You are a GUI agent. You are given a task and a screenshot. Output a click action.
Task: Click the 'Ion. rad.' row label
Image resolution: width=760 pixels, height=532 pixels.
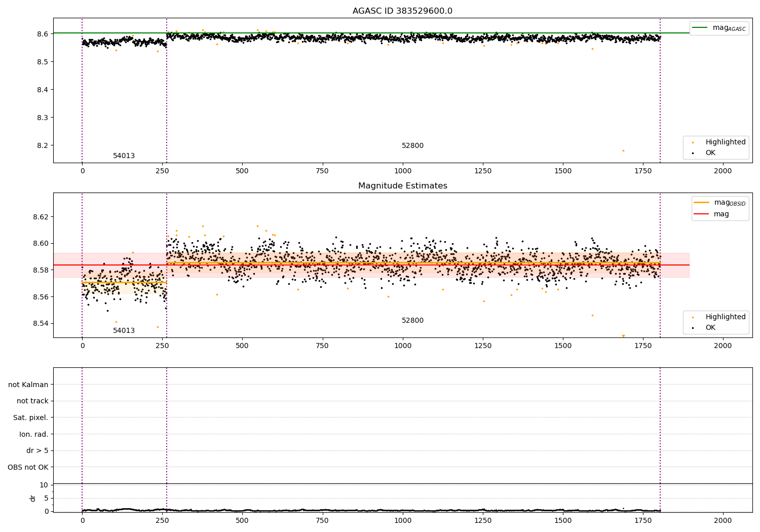(34, 435)
